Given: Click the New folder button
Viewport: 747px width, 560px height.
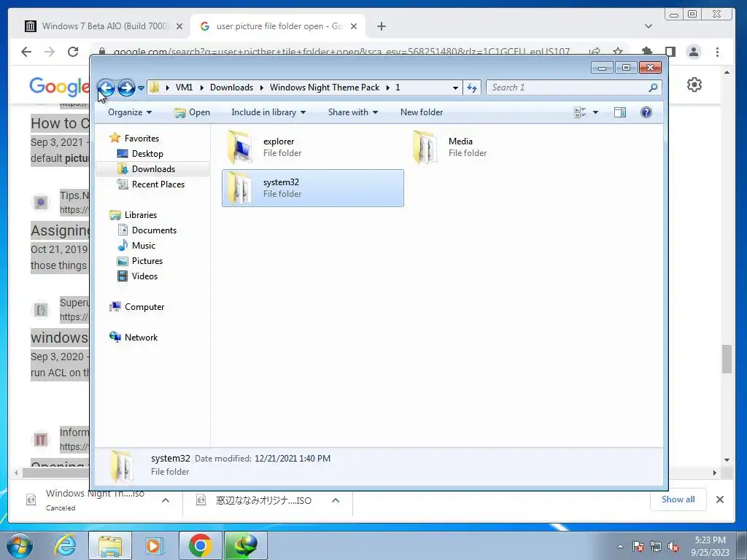Looking at the screenshot, I should 422,112.
